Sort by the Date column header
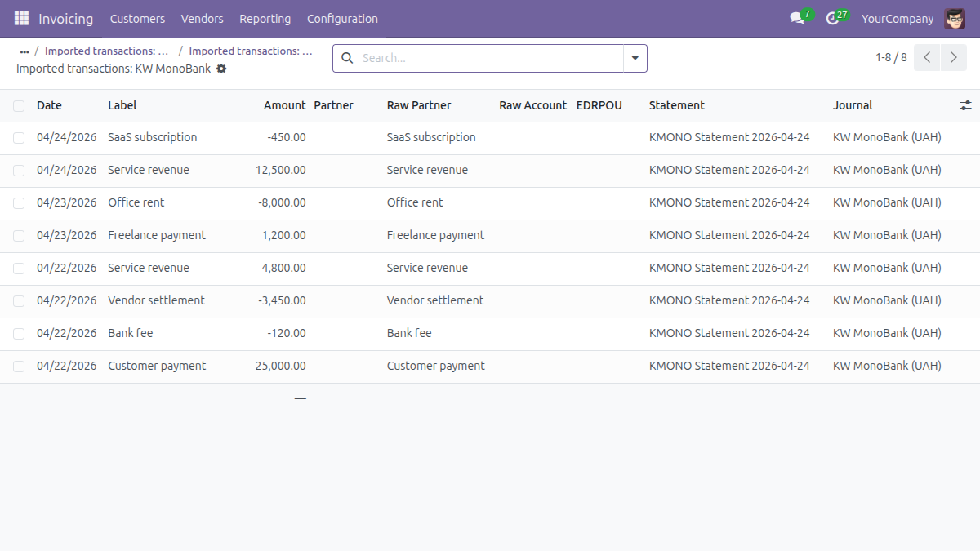 point(49,105)
